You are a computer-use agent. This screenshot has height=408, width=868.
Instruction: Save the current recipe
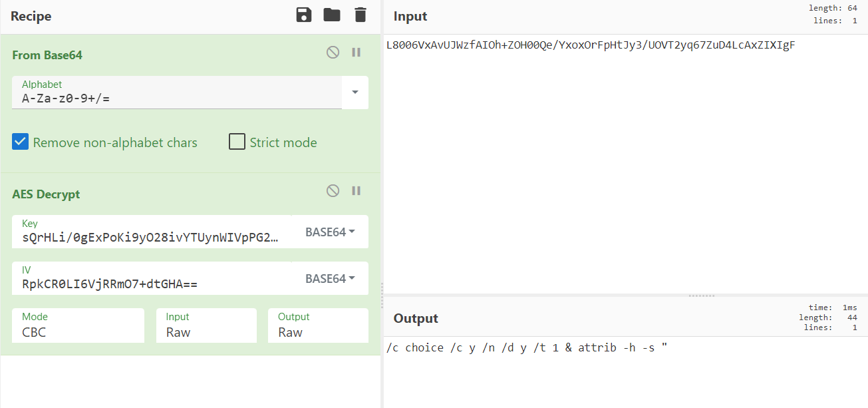[304, 15]
